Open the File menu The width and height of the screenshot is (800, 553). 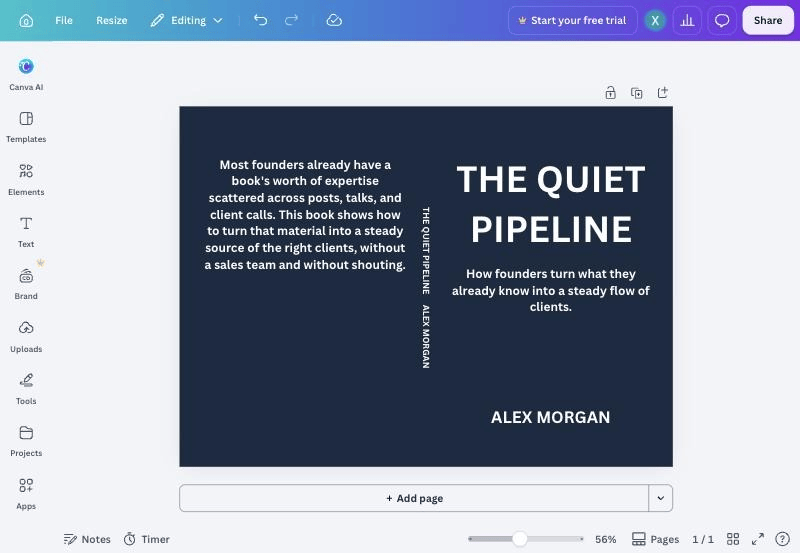pos(64,20)
